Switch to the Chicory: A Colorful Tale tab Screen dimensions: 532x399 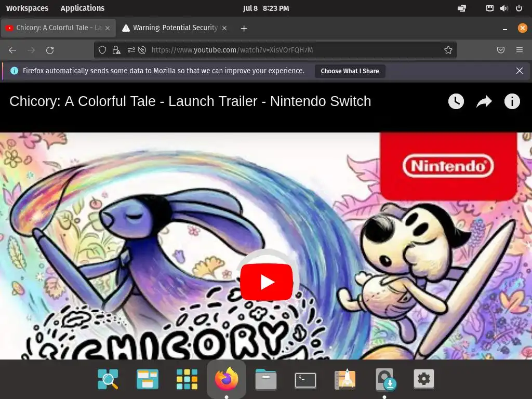tap(58, 28)
